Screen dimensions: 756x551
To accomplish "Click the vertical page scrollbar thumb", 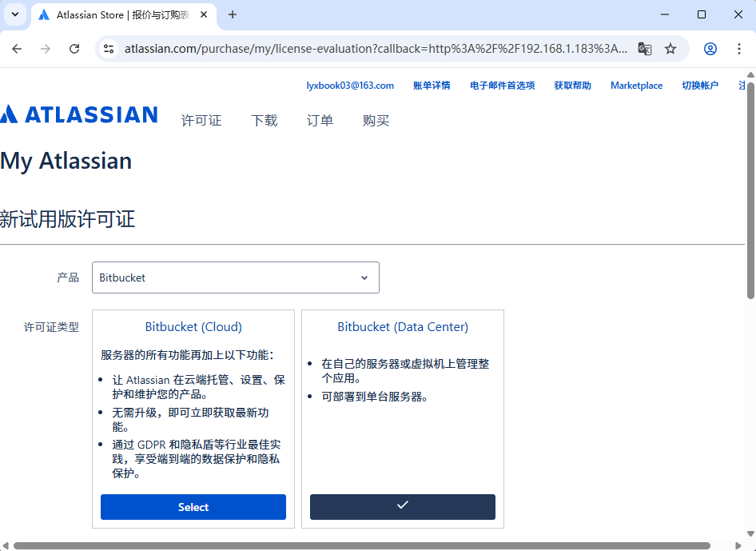I will pos(750,190).
